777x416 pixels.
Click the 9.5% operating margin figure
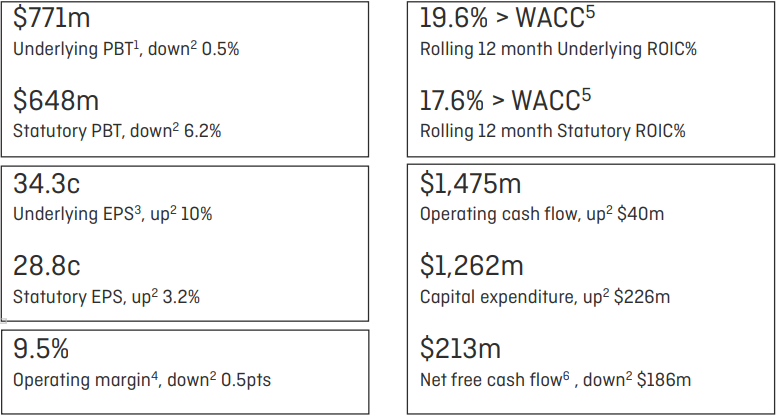click(41, 350)
